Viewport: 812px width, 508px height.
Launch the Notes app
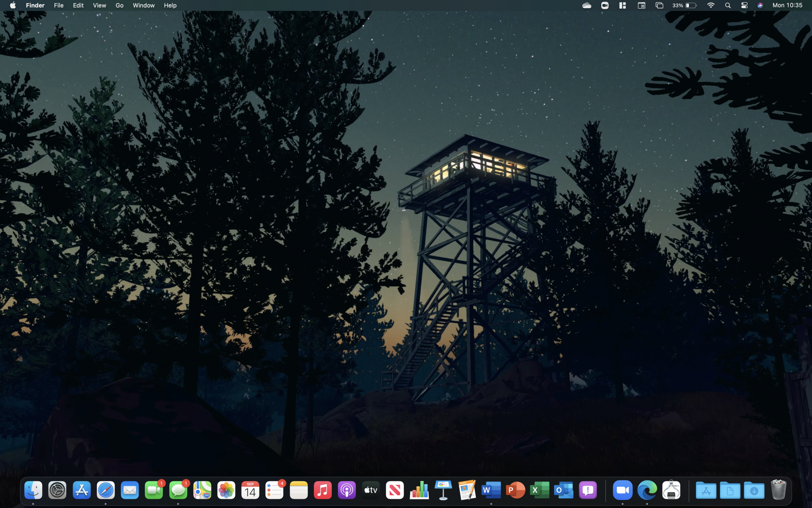(x=299, y=490)
